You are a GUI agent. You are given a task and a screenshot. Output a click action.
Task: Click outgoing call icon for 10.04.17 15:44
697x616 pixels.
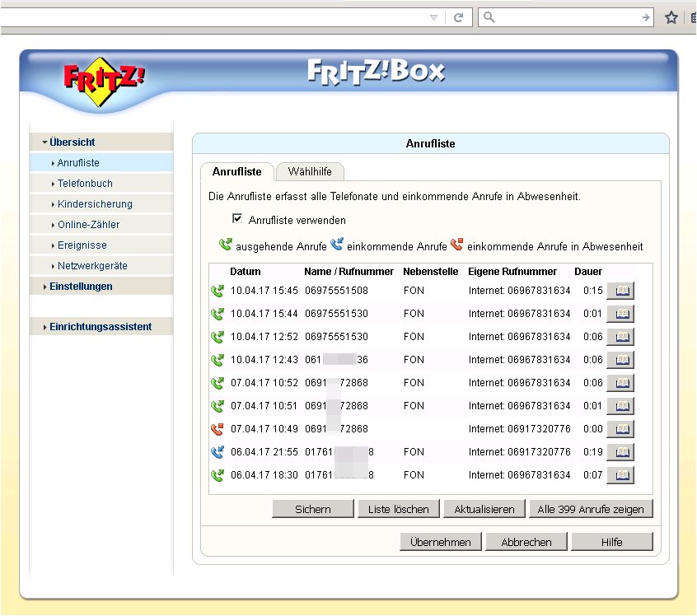(x=218, y=315)
